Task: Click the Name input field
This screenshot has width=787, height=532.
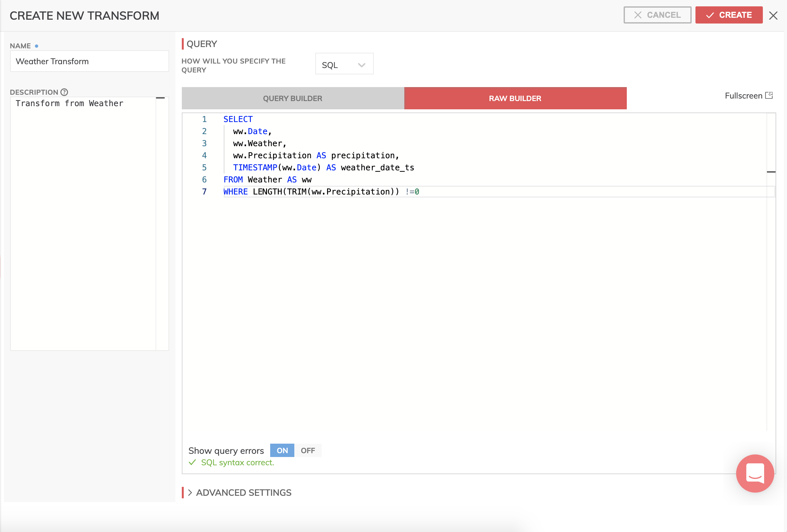Action: point(89,61)
